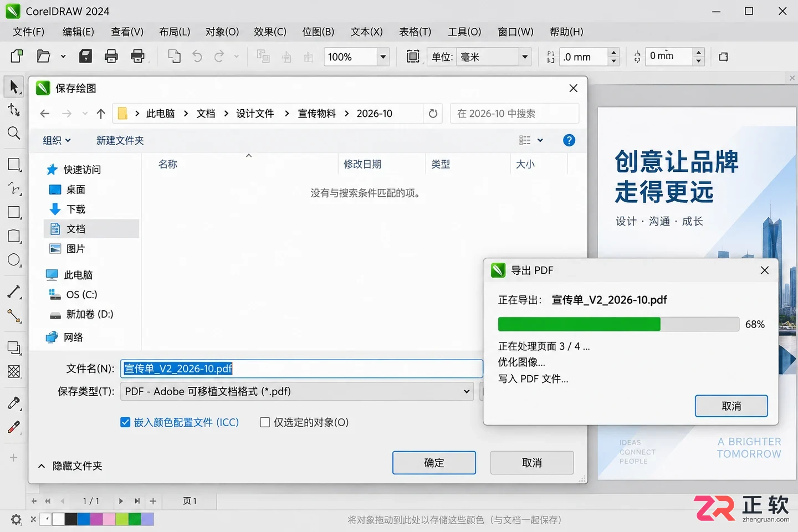The width and height of the screenshot is (798, 532).
Task: Select the Zoom magnifier tool
Action: tap(14, 133)
